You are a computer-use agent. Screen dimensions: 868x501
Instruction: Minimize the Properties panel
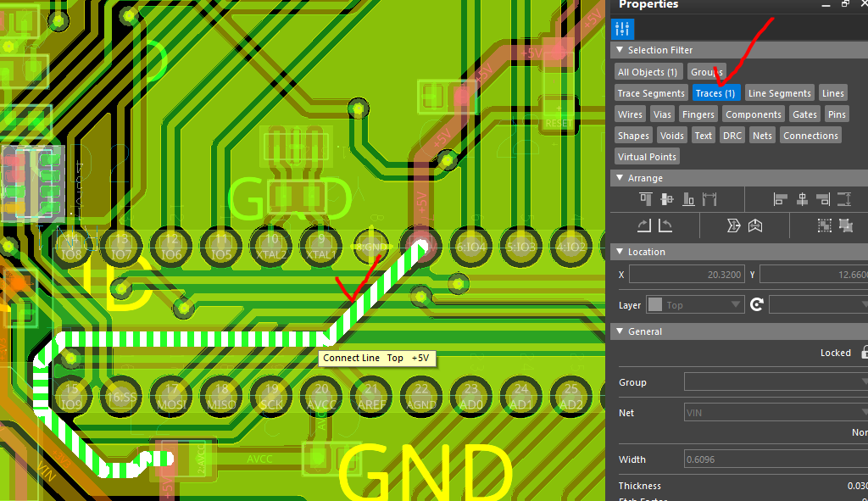[x=826, y=4]
